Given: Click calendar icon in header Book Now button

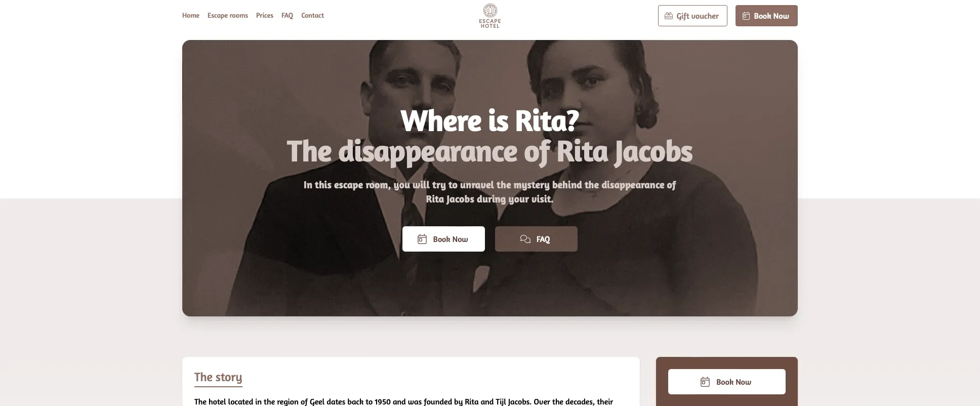Looking at the screenshot, I should 746,16.
